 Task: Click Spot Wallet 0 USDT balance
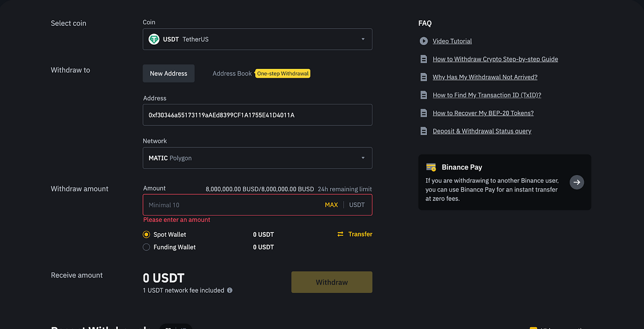(x=264, y=234)
